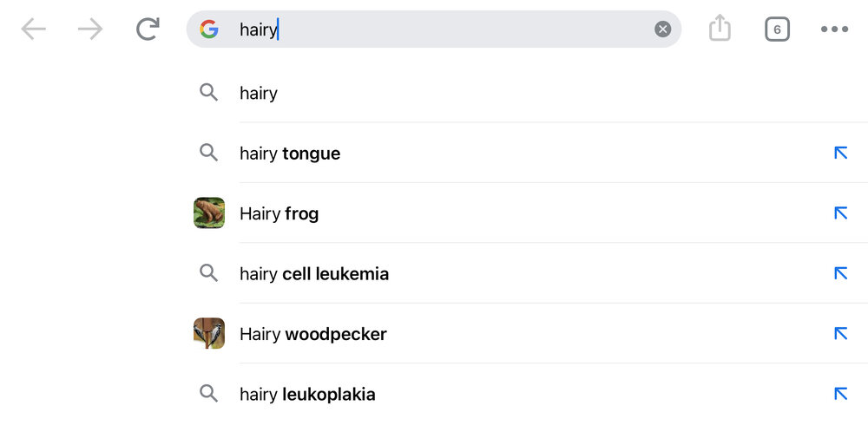Show the six open tabs
Viewport: 868px width, 432px height.
point(777,29)
